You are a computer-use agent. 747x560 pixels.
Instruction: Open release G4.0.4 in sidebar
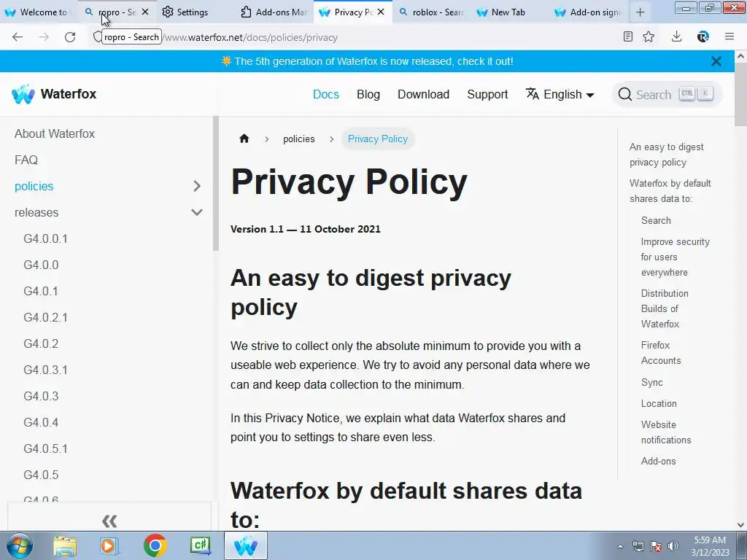click(x=41, y=422)
